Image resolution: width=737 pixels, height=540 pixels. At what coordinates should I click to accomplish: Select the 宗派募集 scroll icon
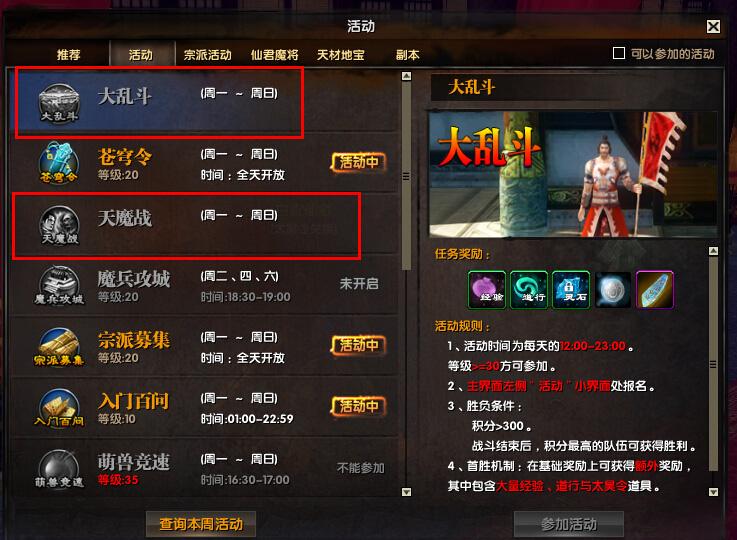pyautogui.click(x=59, y=347)
